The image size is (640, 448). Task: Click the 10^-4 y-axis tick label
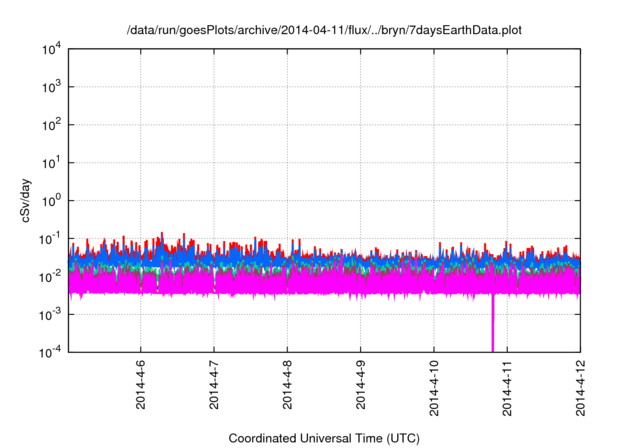pyautogui.click(x=49, y=352)
